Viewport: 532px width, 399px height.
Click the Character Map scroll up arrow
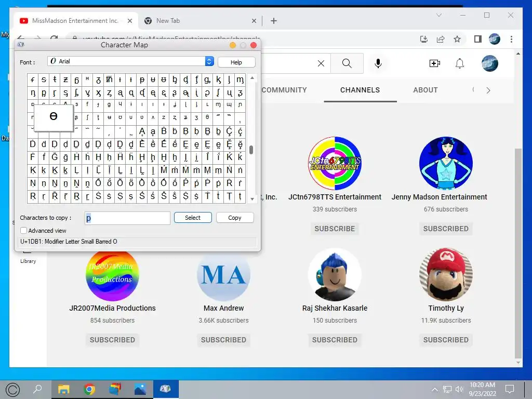252,78
